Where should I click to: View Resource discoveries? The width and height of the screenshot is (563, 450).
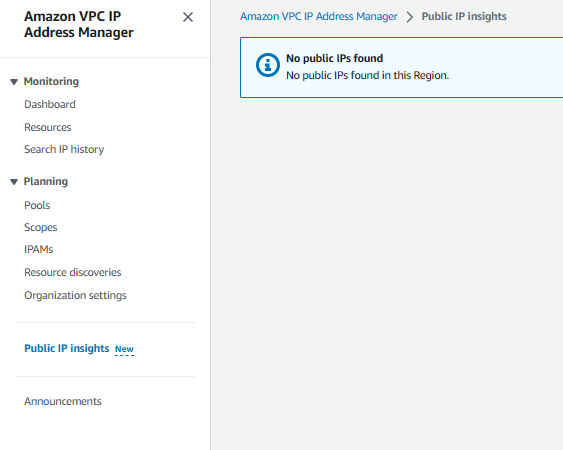pos(73,273)
